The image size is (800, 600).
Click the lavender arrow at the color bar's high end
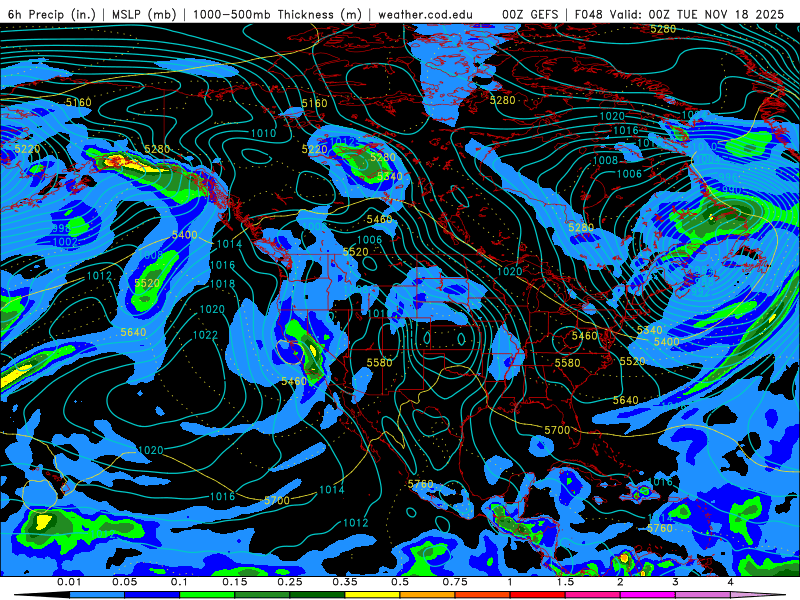[x=758, y=595]
